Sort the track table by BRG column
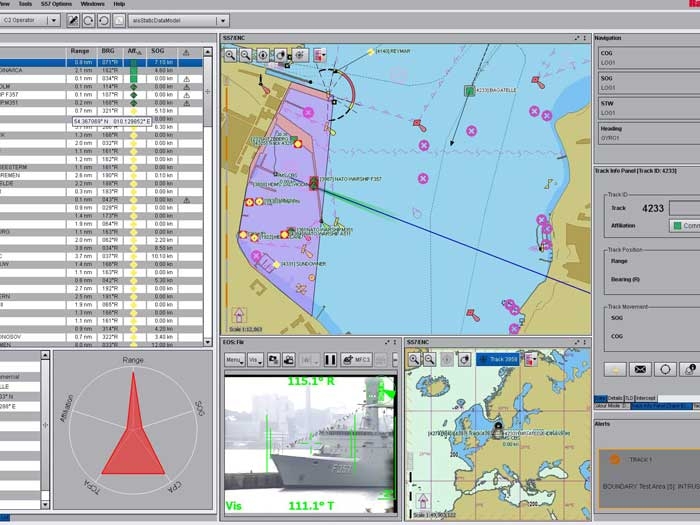Screen dimensions: 700x525 (x=108, y=51)
